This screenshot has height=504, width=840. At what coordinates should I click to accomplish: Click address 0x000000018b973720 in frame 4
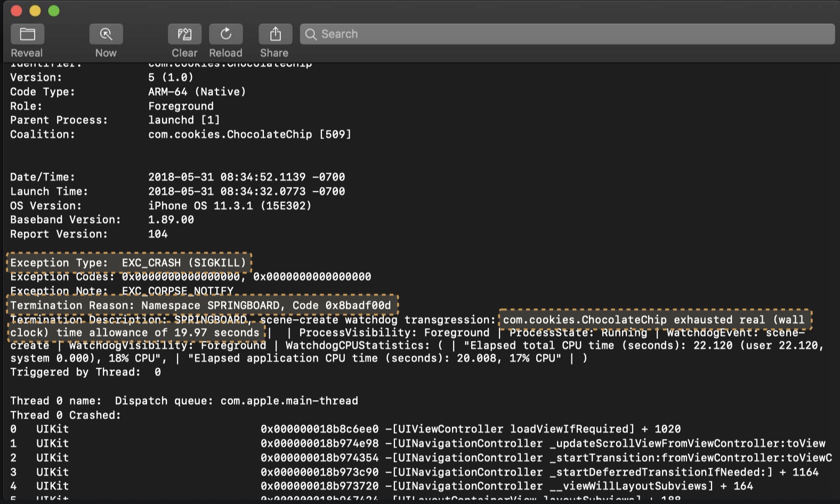click(x=319, y=486)
